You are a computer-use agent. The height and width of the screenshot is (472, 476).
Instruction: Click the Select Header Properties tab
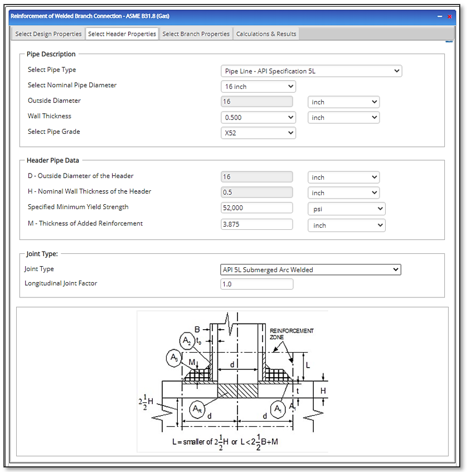(x=122, y=34)
